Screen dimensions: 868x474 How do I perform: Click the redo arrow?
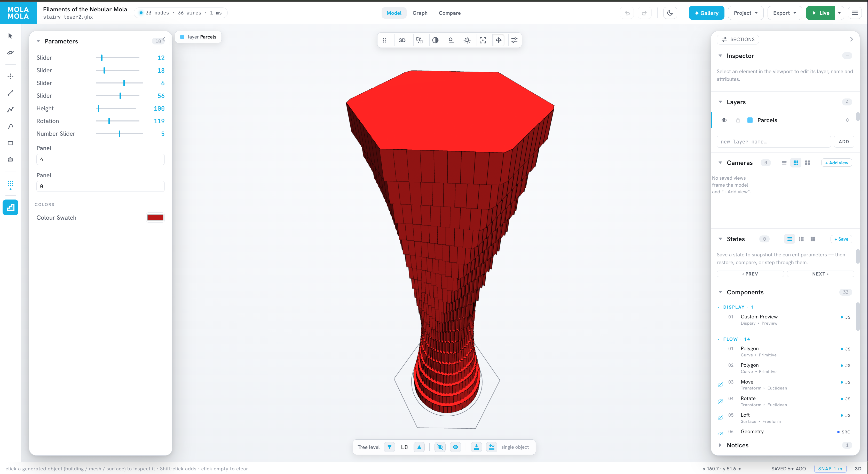click(644, 13)
